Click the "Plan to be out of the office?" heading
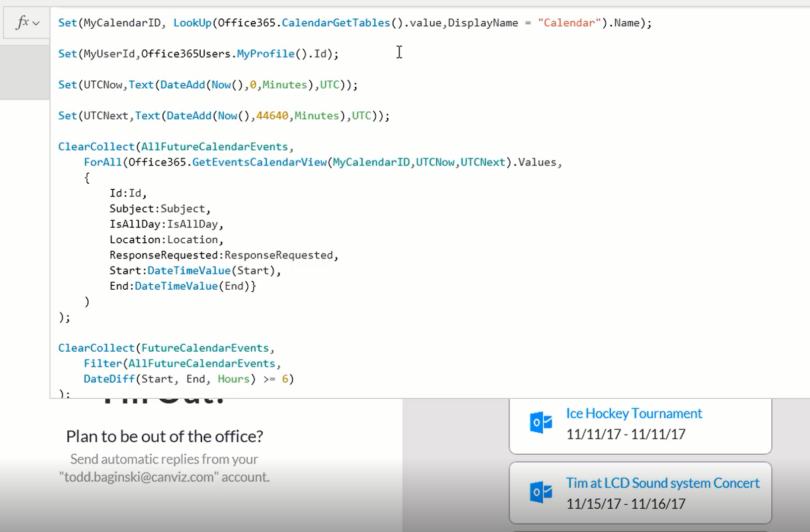The width and height of the screenshot is (810, 532). click(164, 436)
